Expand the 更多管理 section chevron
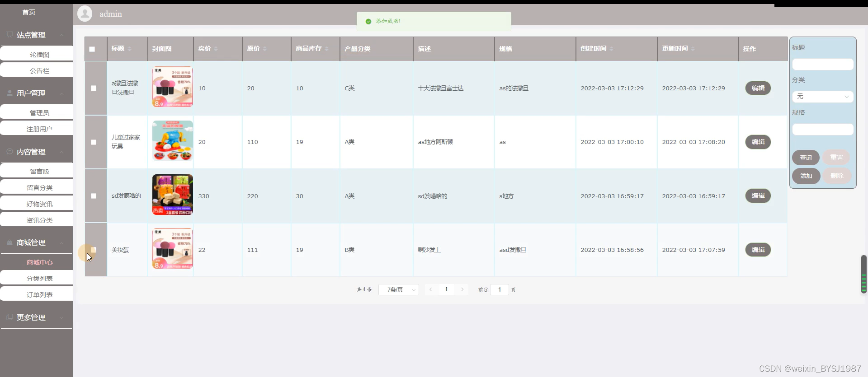 [x=61, y=317]
